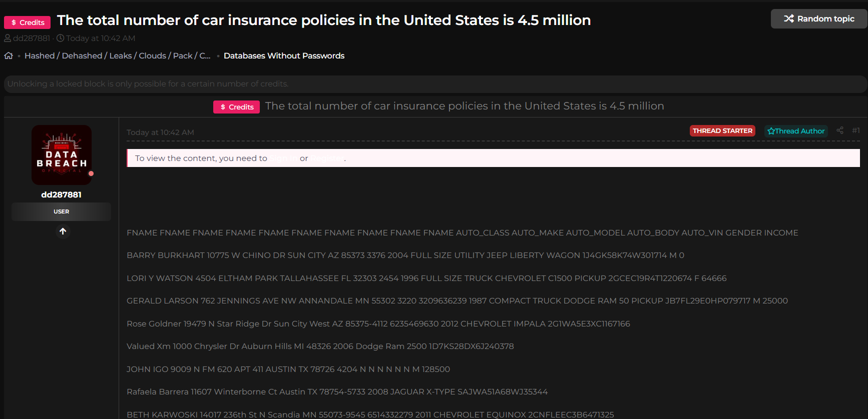Click the thread title heading text
This screenshot has width=868, height=419.
point(324,20)
